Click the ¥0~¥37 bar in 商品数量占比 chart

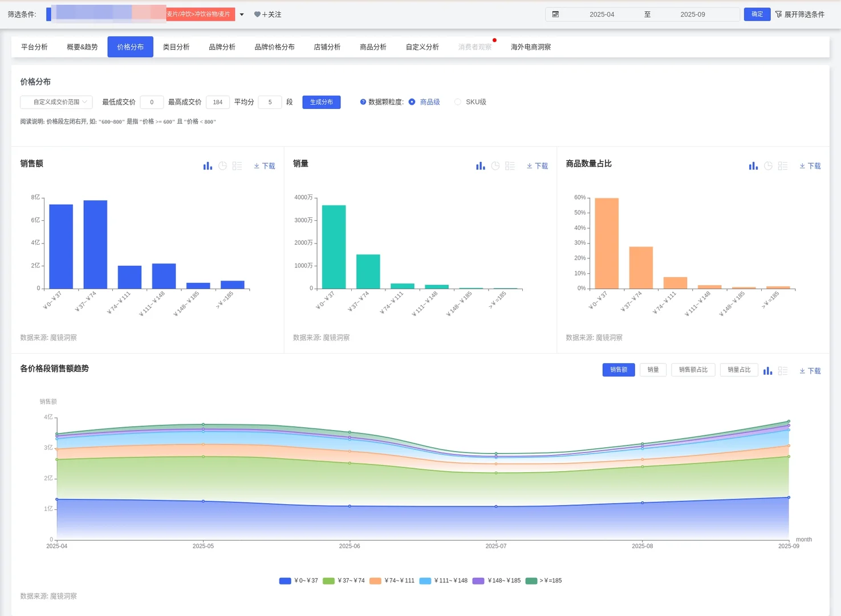pyautogui.click(x=607, y=244)
